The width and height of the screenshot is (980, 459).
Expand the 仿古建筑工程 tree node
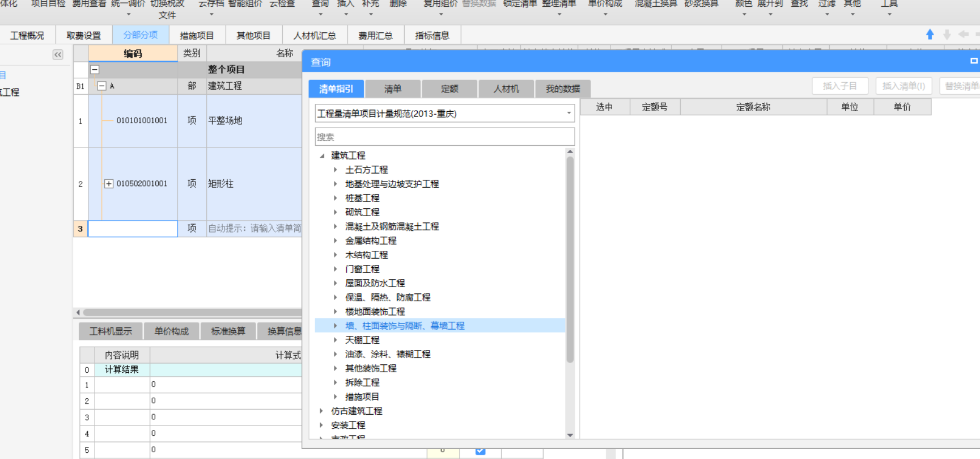pyautogui.click(x=321, y=411)
